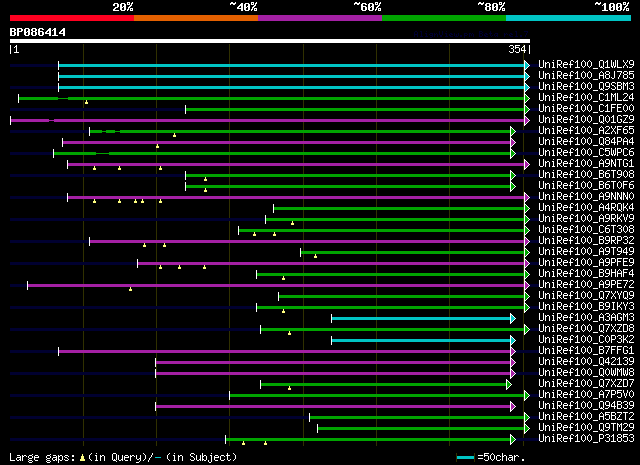
Task: Select the UniRef100_P31853 name
Action: tap(586, 439)
